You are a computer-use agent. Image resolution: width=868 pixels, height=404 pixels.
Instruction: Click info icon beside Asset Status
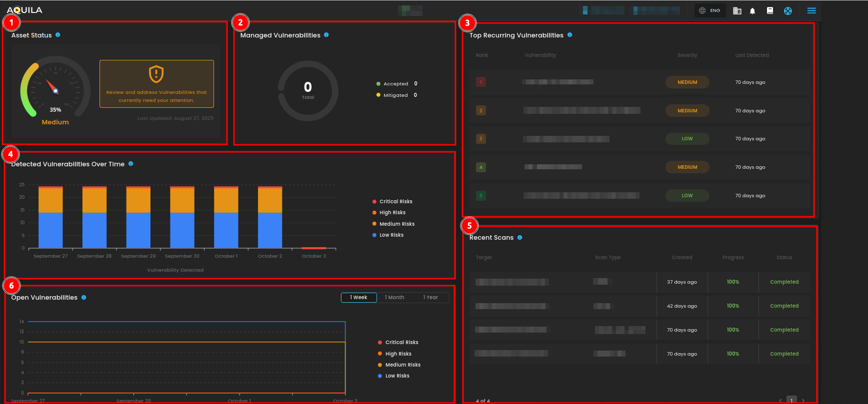pos(58,35)
